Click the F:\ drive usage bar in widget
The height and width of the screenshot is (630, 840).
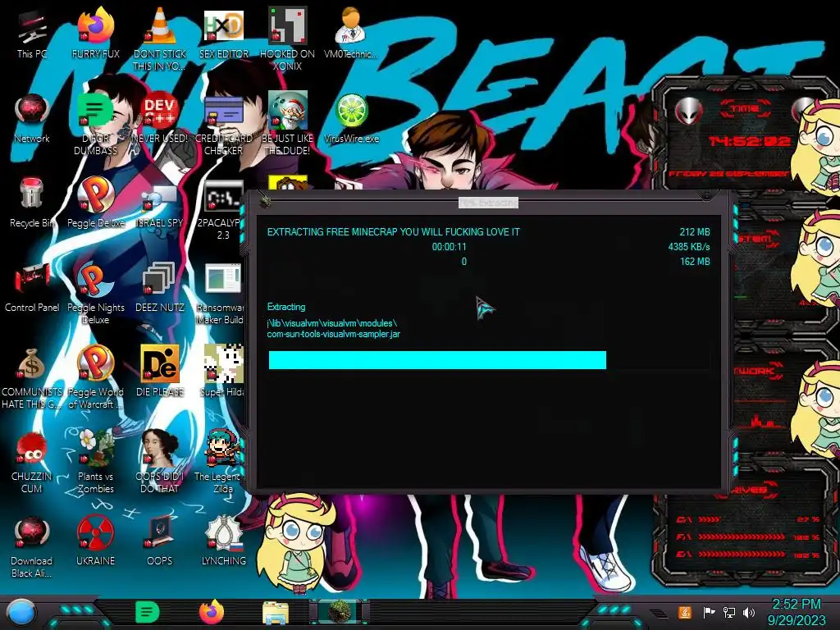(x=742, y=536)
